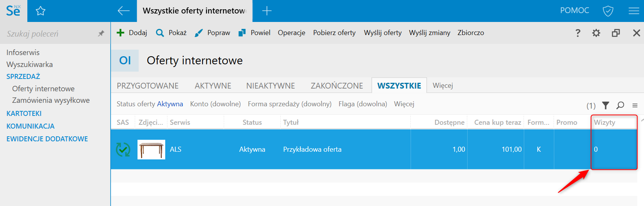Click the question mark help icon
This screenshot has width=644, height=206.
pos(578,33)
